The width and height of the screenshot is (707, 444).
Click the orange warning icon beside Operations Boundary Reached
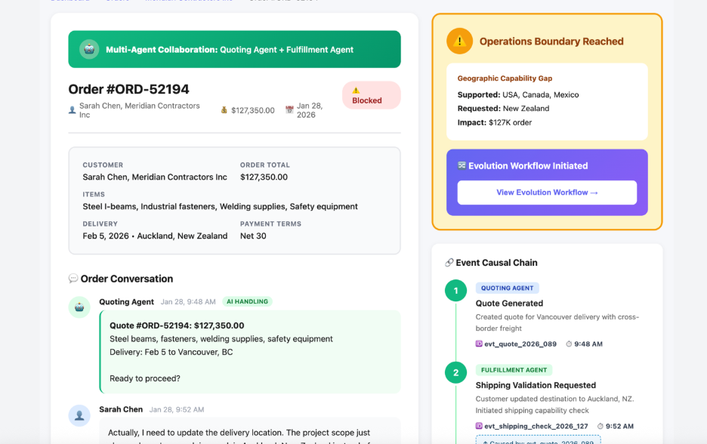pos(459,41)
